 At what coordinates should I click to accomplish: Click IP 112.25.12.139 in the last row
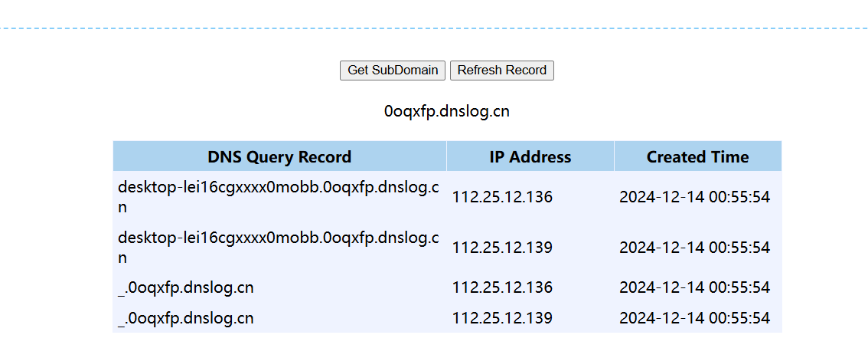(502, 318)
